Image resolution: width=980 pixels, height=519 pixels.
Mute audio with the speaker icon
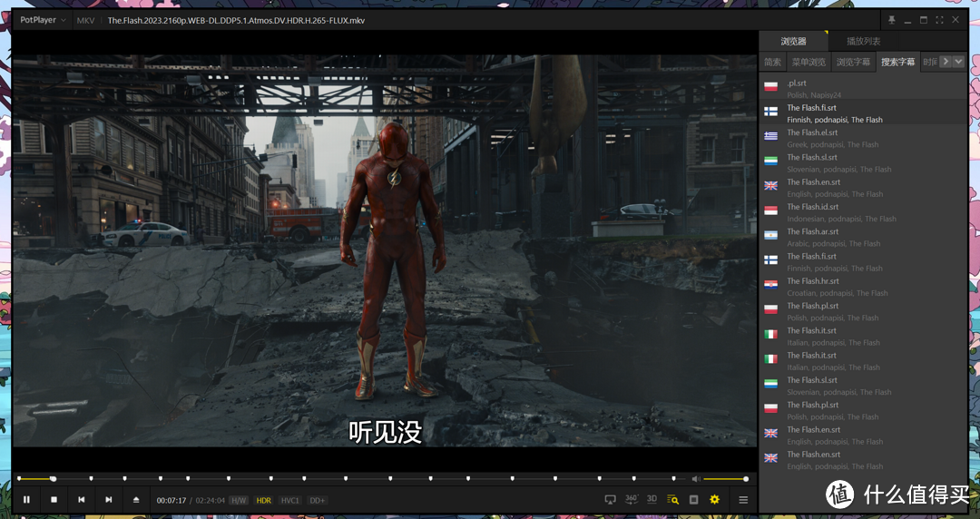(x=696, y=479)
